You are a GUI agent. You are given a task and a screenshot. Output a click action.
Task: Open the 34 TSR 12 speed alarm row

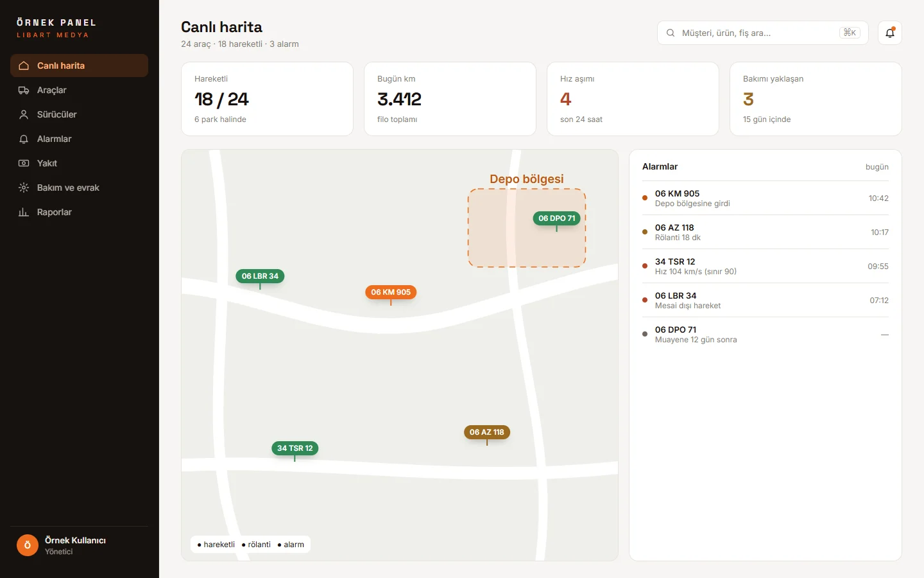pyautogui.click(x=766, y=266)
